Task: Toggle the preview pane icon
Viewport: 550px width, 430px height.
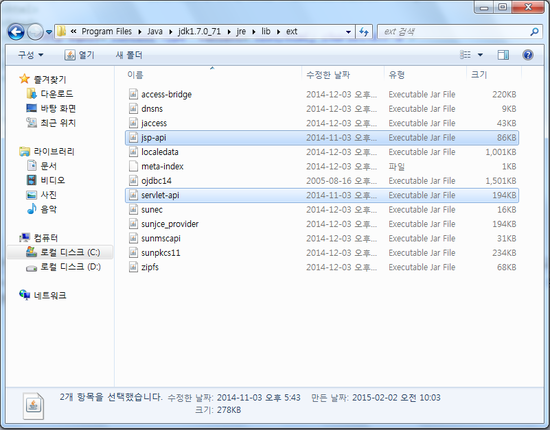Action: [503, 55]
